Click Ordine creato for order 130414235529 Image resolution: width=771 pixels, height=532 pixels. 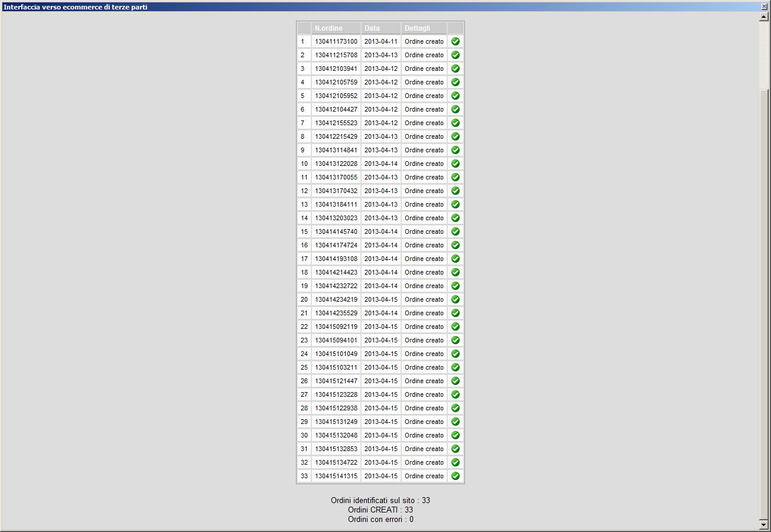[x=424, y=313]
